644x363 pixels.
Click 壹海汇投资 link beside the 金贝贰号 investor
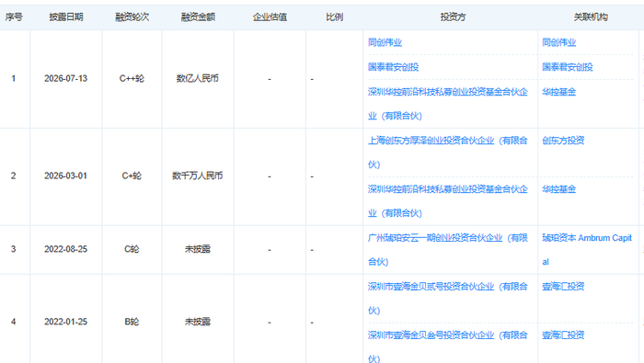(563, 287)
